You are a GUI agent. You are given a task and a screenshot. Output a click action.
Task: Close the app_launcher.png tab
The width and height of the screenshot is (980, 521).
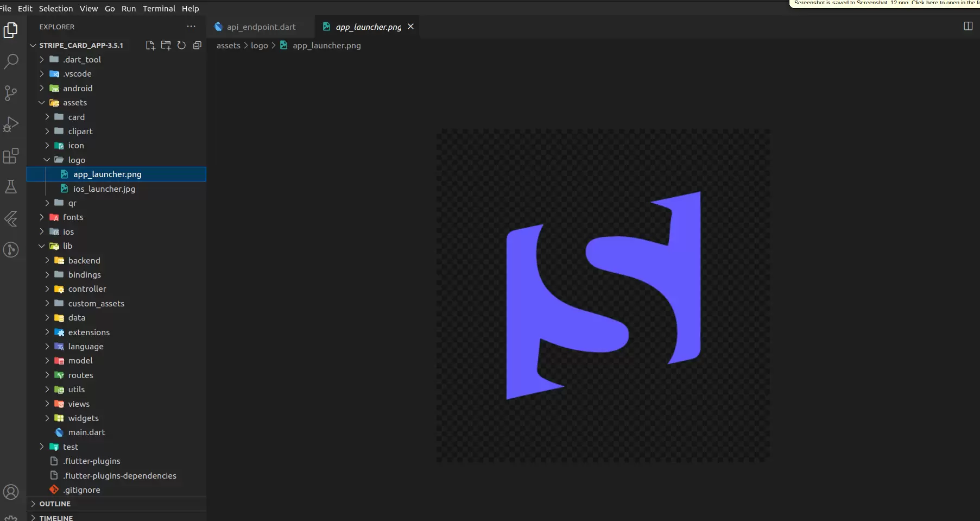coord(410,26)
